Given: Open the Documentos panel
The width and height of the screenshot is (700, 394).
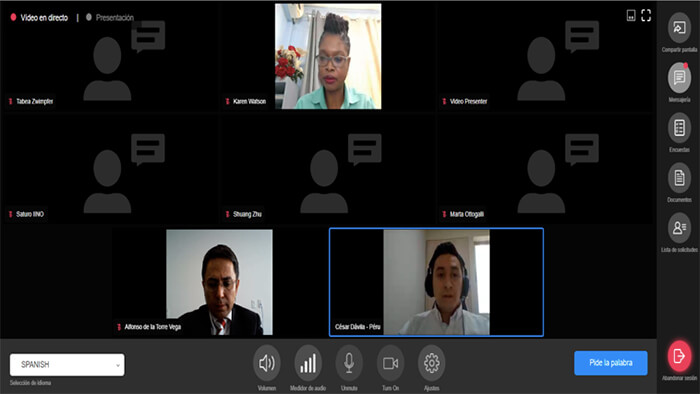Looking at the screenshot, I should coord(679,178).
